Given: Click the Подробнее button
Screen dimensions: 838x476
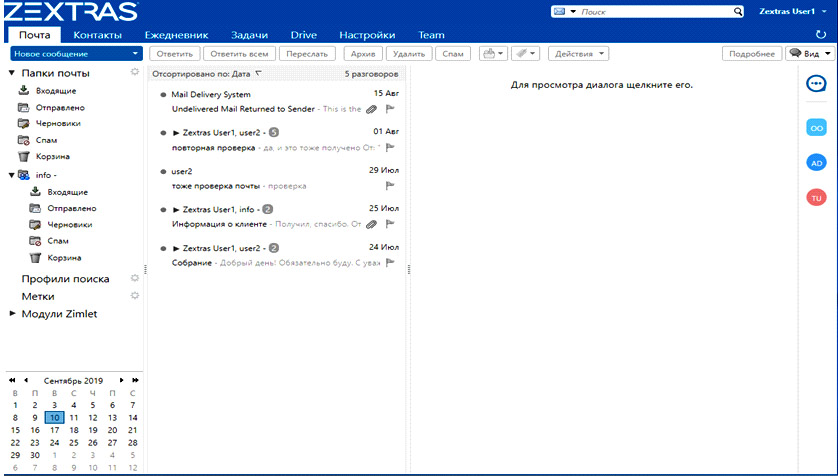Looking at the screenshot, I should coord(752,53).
